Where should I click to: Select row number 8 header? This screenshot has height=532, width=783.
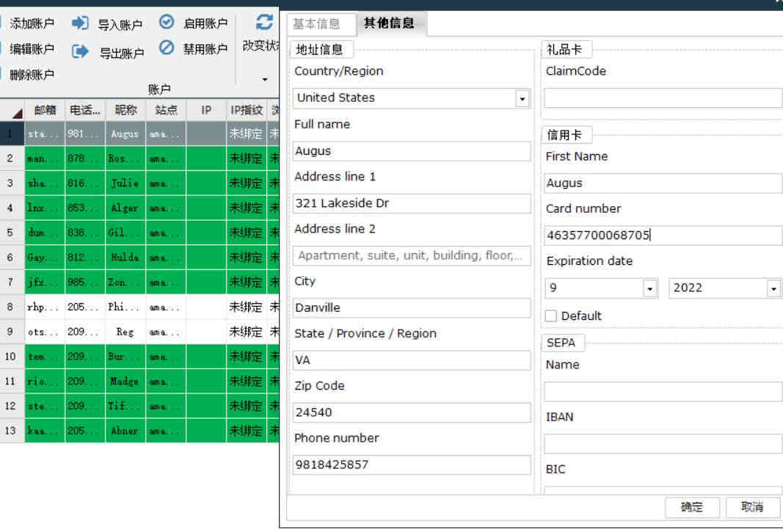tap(12, 307)
